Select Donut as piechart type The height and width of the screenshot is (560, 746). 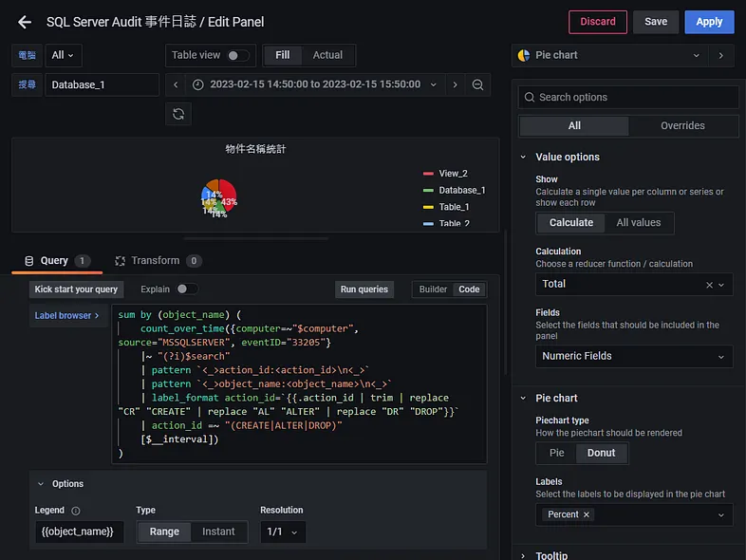[601, 453]
